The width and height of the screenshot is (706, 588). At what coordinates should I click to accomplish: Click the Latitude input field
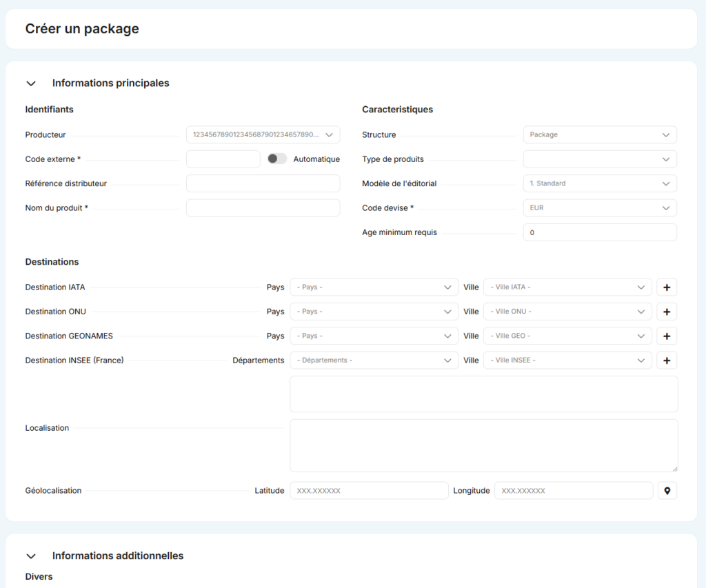(x=369, y=491)
